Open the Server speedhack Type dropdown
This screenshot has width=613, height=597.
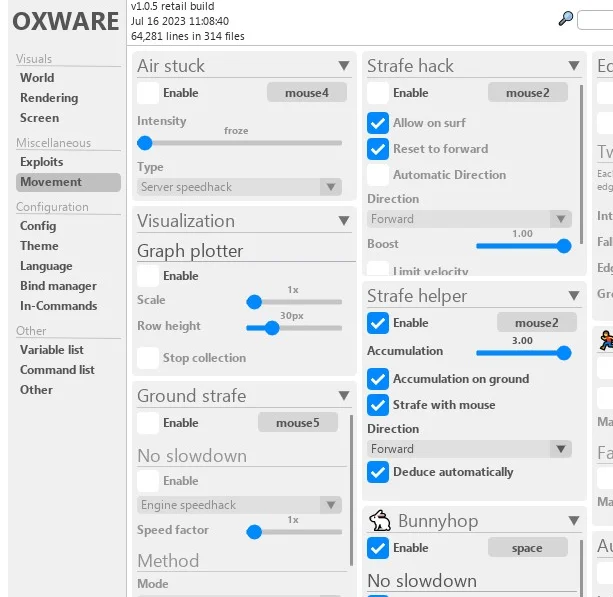point(239,187)
